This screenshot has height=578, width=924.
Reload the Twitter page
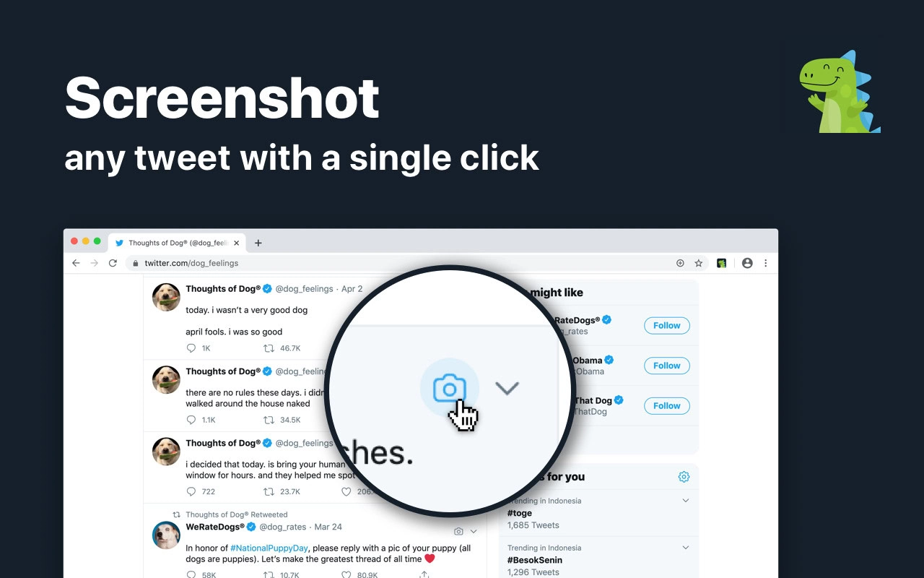pos(113,263)
